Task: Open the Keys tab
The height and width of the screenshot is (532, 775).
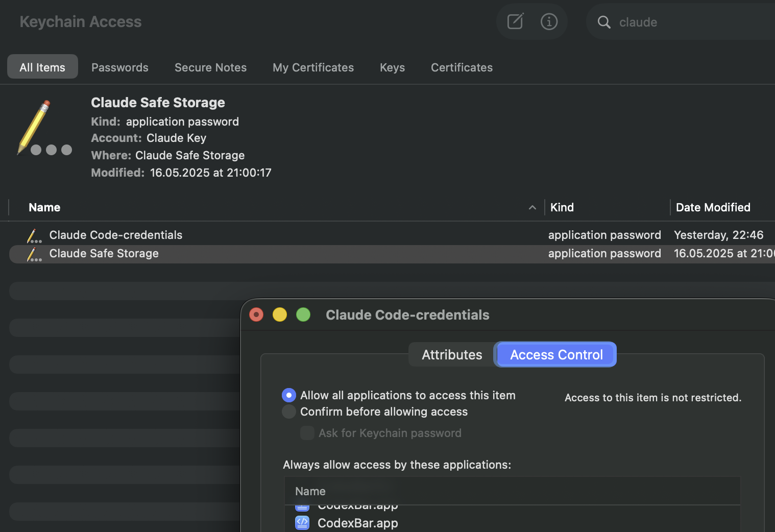Action: point(392,67)
